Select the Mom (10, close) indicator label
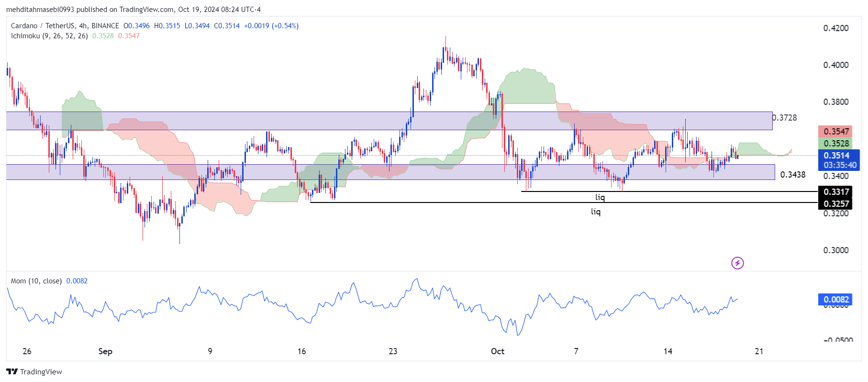 tap(36, 281)
